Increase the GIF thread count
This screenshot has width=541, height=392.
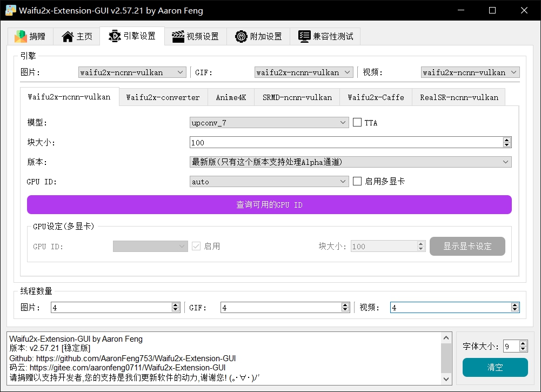pyautogui.click(x=345, y=305)
